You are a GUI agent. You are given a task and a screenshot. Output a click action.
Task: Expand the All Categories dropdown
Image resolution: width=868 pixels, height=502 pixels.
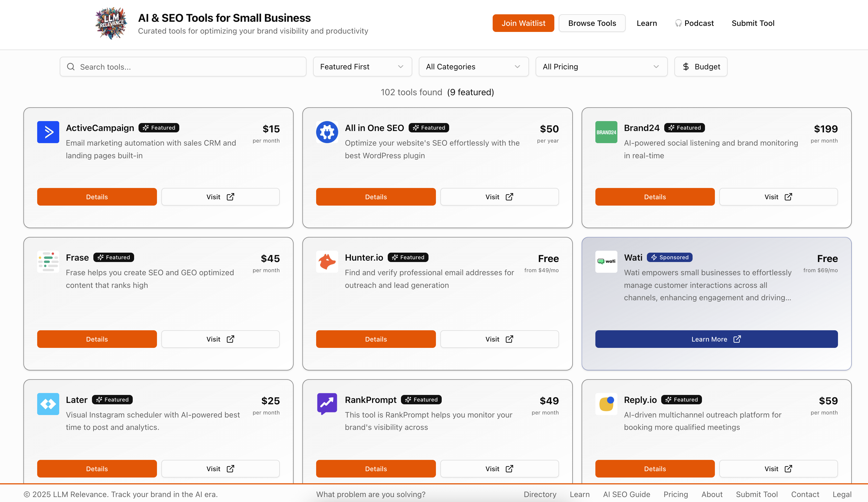[473, 67]
